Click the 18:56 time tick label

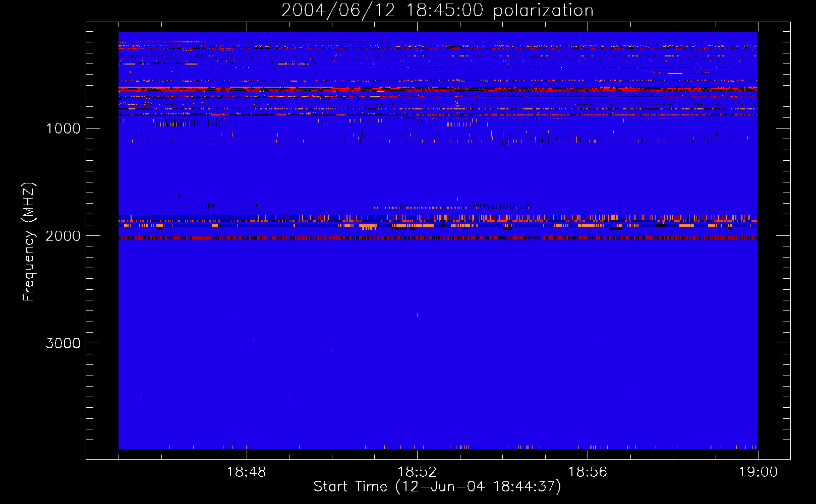point(588,472)
